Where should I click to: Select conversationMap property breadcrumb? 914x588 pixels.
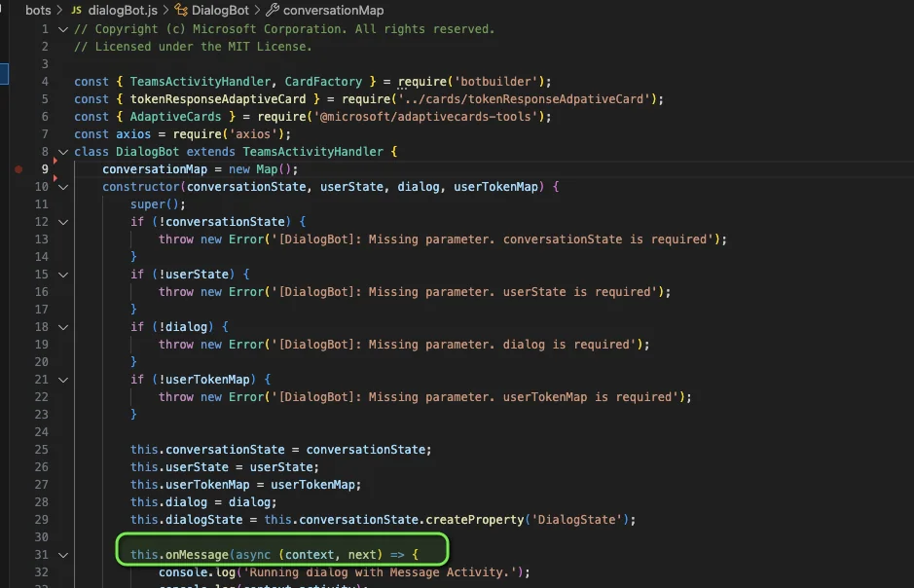point(333,11)
